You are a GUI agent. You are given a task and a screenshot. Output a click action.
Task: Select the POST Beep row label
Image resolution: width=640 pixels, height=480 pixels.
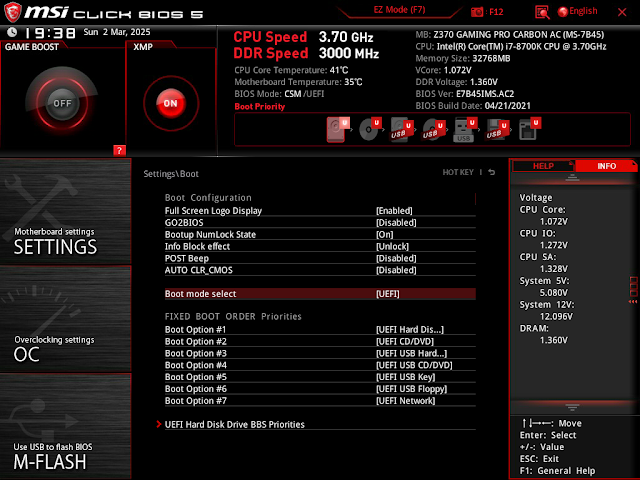point(187,258)
